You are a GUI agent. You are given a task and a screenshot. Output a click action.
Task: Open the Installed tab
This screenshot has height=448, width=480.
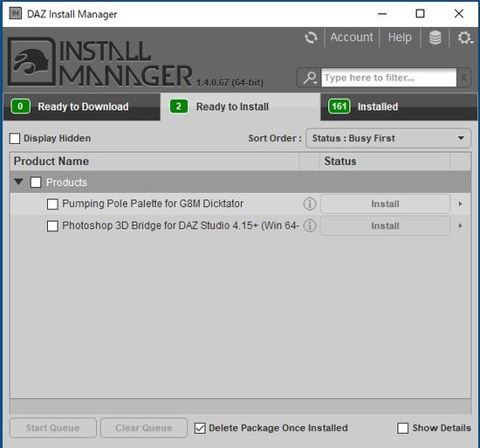[x=399, y=107]
